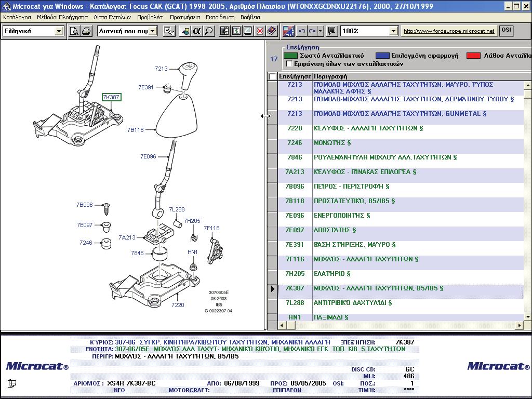
Task: Click the notes speech bubble icon
Action: (x=331, y=31)
